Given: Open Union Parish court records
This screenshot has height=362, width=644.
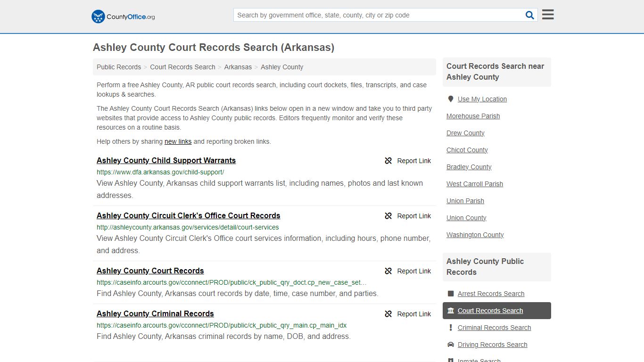Looking at the screenshot, I should [x=465, y=201].
